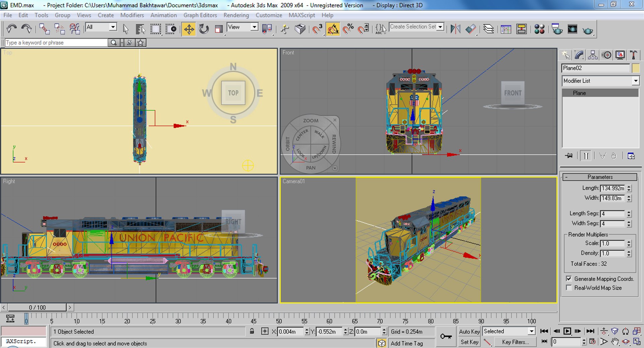Open the Key Filters dialog button

[x=515, y=342]
